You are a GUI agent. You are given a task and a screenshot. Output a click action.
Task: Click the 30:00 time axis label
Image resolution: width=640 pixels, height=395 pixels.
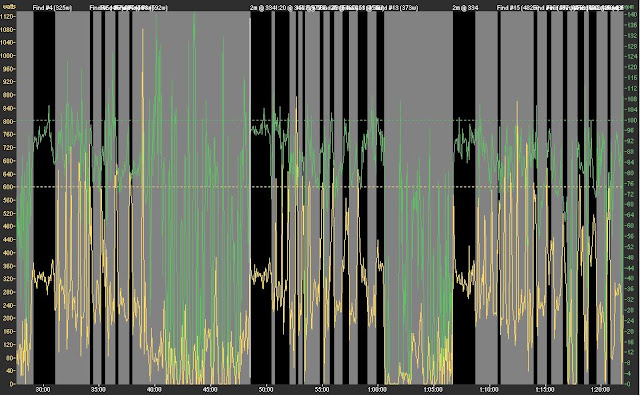point(42,390)
